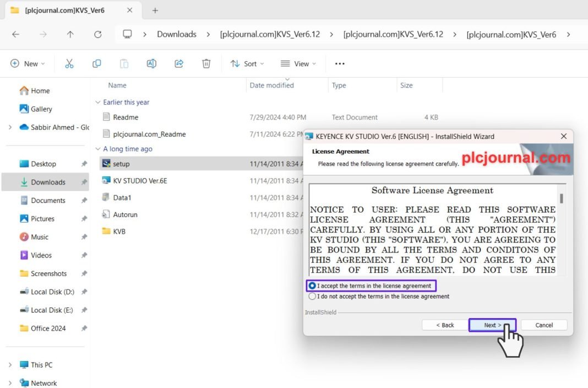Click the Cut scissors icon in toolbar
588x388 pixels.
click(69, 64)
